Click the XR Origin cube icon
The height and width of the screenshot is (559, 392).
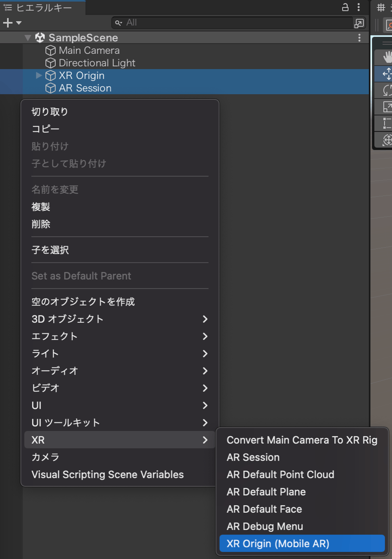point(51,75)
